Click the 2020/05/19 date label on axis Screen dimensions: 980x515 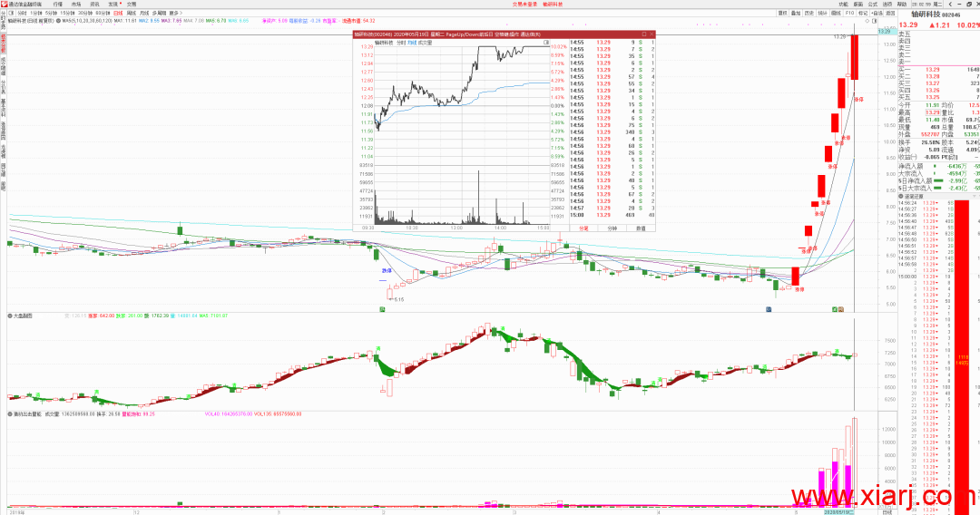tap(838, 512)
